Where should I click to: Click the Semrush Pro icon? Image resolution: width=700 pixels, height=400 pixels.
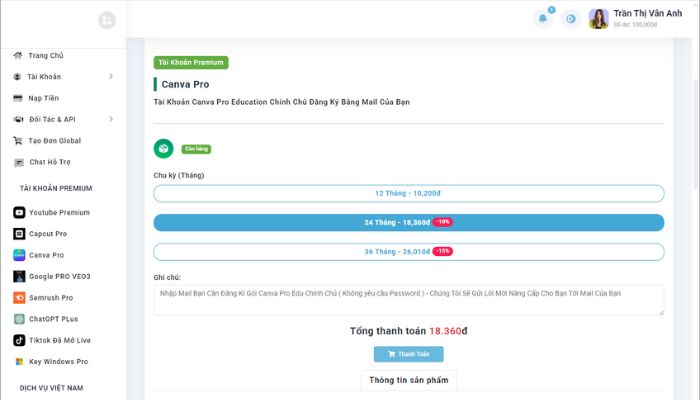pyautogui.click(x=19, y=297)
